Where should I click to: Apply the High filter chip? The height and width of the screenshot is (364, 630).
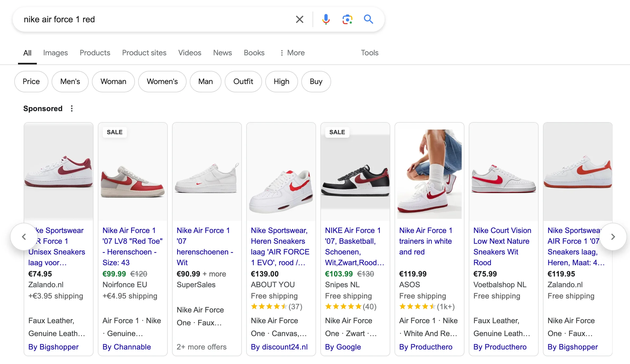282,82
